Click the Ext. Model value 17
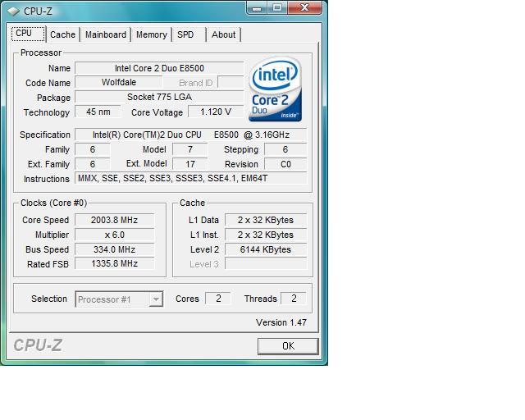The width and height of the screenshot is (525, 420). tap(189, 164)
